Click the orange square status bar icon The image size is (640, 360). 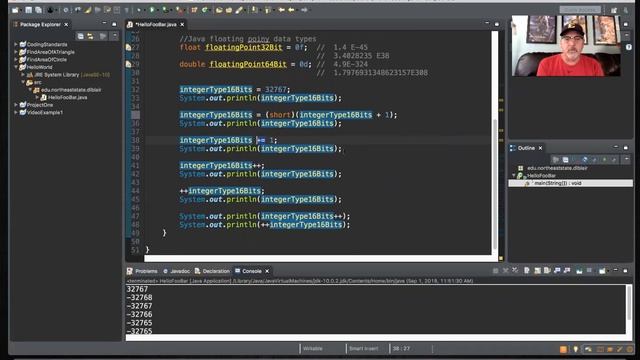click(x=563, y=349)
